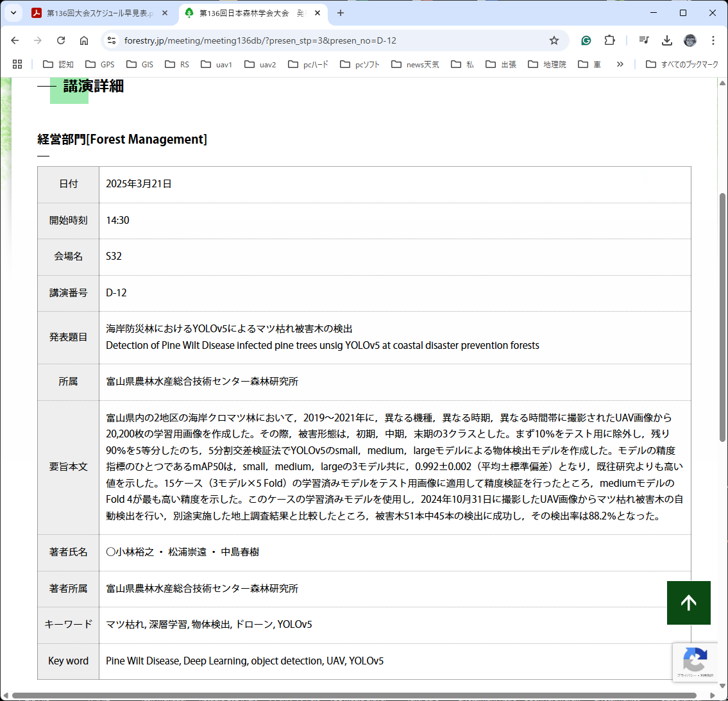Viewport: 728px width, 701px height.
Task: Open the uav1 bookmark folder
Action: click(x=216, y=65)
